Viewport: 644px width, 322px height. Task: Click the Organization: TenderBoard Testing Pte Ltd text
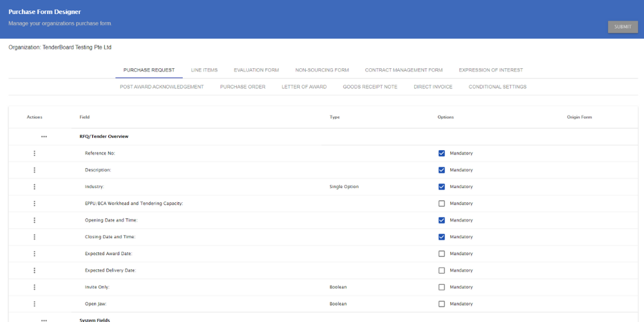(60, 48)
